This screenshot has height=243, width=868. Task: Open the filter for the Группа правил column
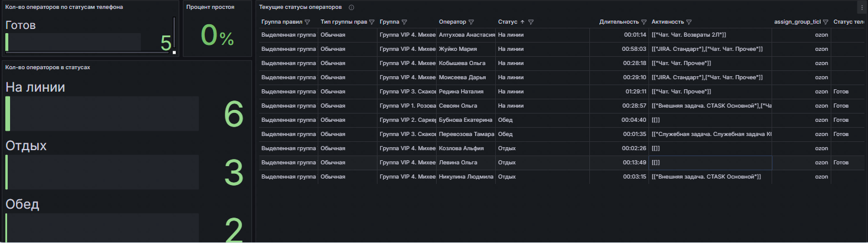point(307,22)
